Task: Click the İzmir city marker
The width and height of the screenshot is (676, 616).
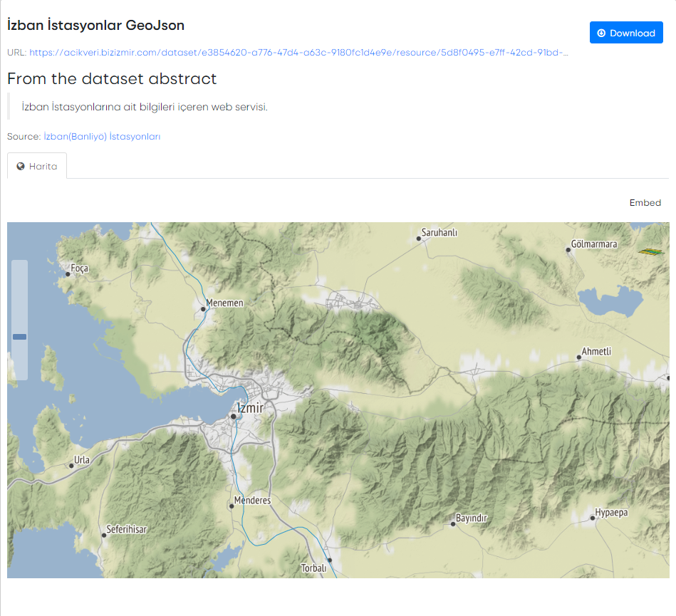Action: [x=233, y=416]
